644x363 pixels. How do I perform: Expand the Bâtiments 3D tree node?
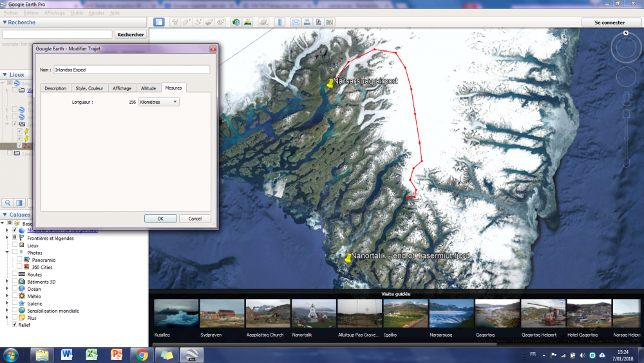pos(6,281)
